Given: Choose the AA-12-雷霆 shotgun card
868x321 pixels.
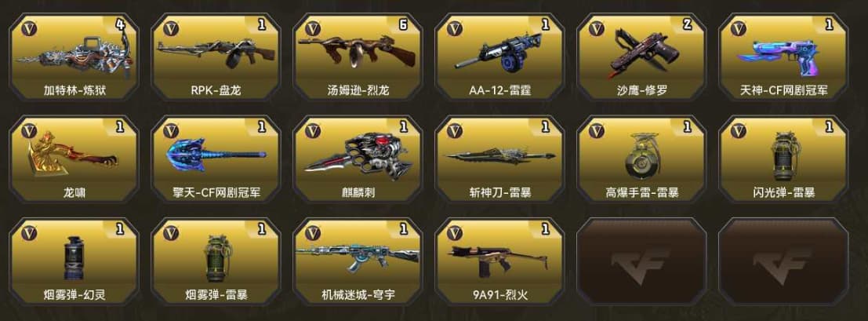Looking at the screenshot, I should coord(499,57).
